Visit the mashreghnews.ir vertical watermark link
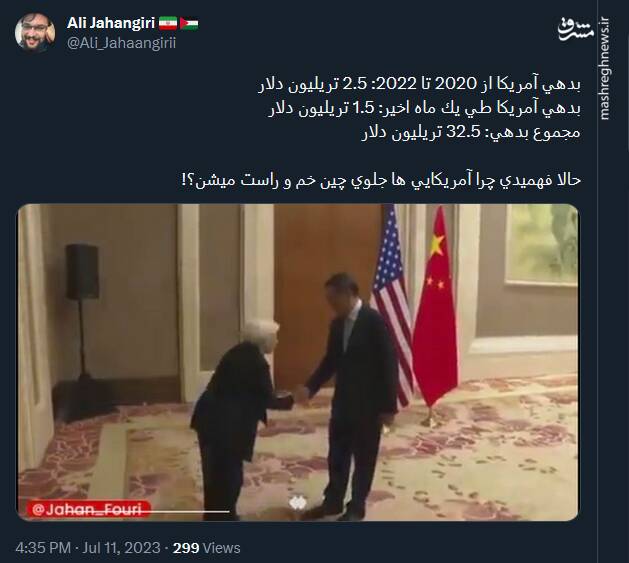The image size is (629, 563). point(604,68)
